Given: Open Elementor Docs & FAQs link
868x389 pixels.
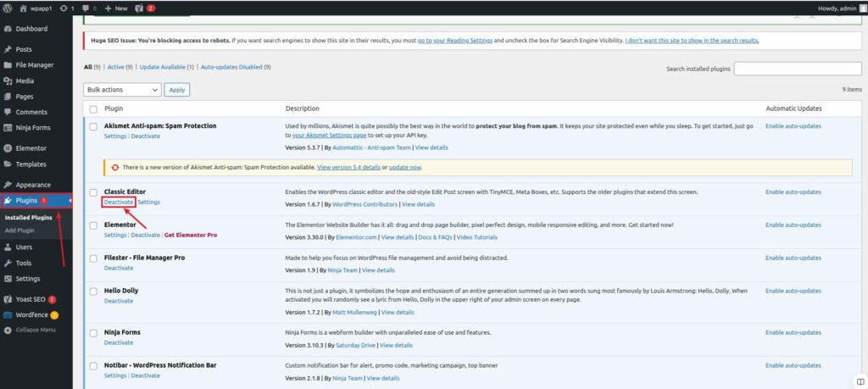Looking at the screenshot, I should click(436, 237).
